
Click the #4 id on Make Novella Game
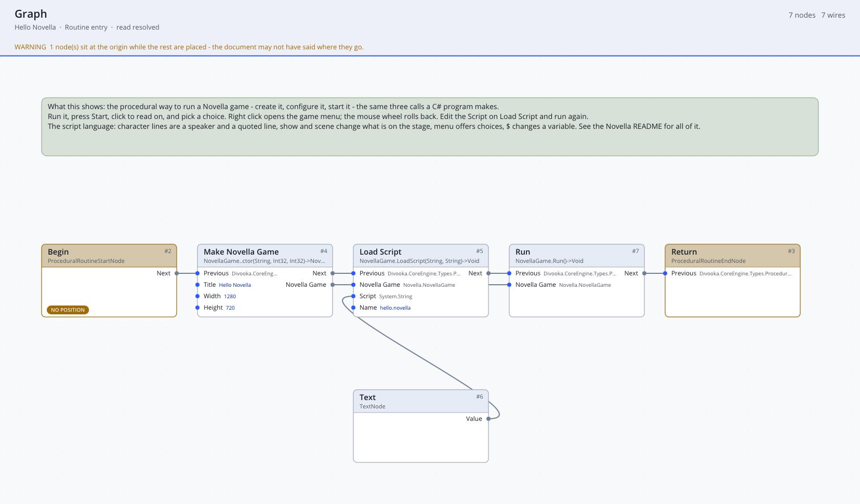coord(324,251)
